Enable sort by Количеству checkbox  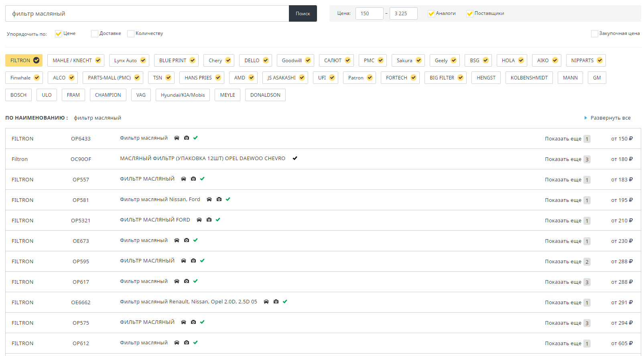(131, 34)
